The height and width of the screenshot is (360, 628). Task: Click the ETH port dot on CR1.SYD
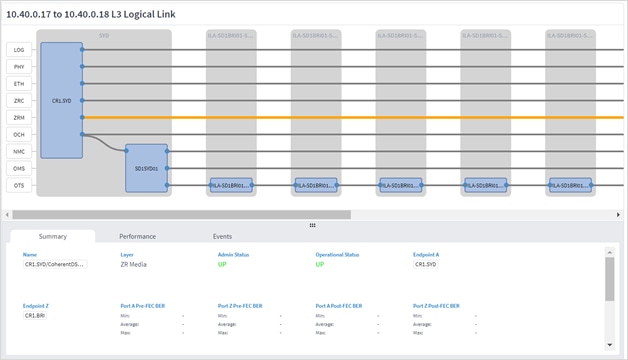82,83
